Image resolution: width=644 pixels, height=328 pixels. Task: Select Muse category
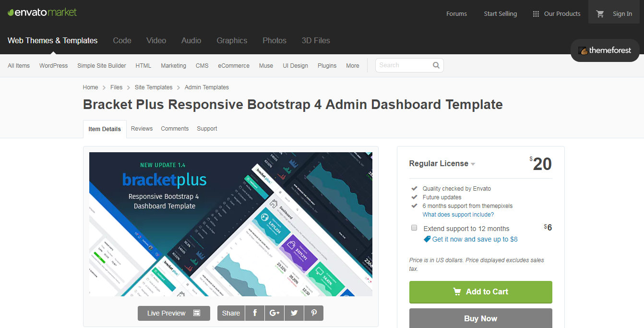[266, 66]
